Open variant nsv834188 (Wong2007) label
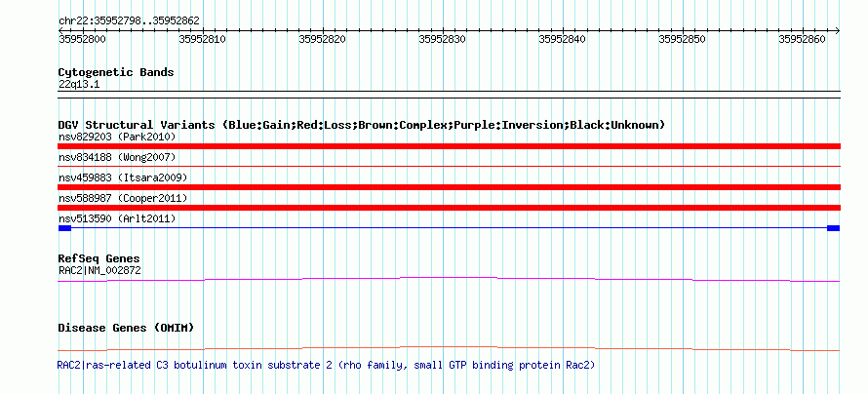The image size is (868, 394). [x=117, y=158]
